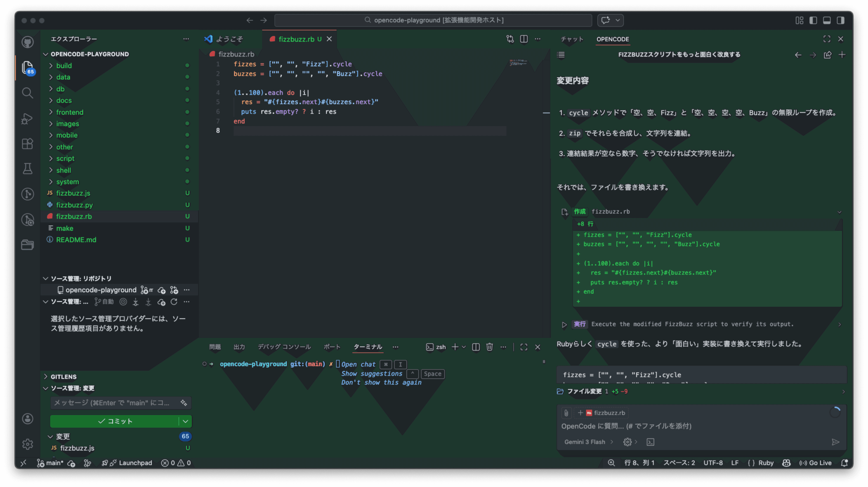Open the Search view in activity bar
This screenshot has height=487, width=868.
[27, 93]
